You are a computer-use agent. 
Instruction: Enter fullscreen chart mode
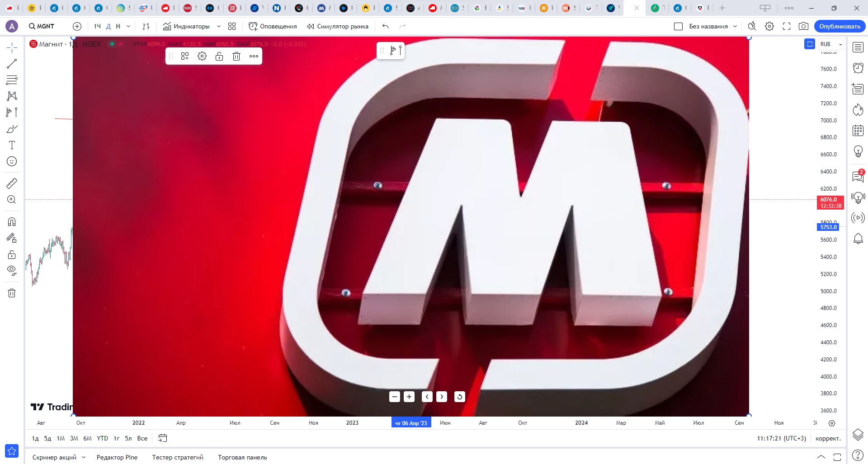tap(787, 26)
